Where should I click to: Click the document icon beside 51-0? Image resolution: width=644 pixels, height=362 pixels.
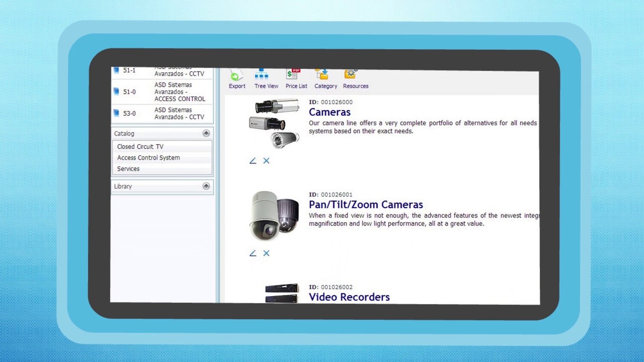(116, 92)
